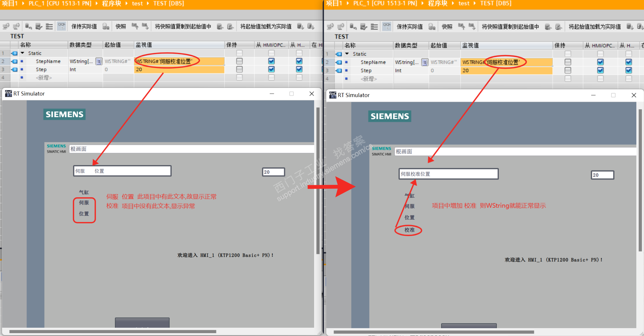Click the monitor-all glasses icon in left toolbar
644x336 pixels.
61,26
